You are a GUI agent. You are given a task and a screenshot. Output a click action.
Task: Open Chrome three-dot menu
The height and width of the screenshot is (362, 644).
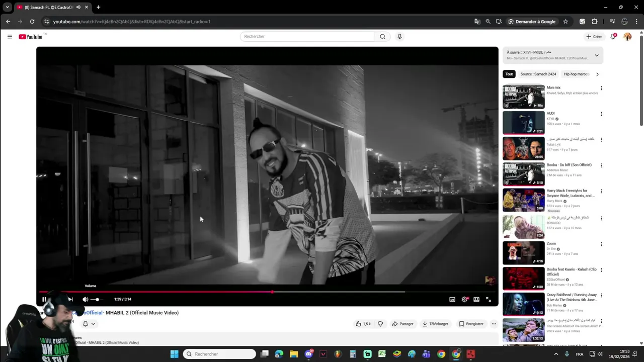click(x=637, y=22)
